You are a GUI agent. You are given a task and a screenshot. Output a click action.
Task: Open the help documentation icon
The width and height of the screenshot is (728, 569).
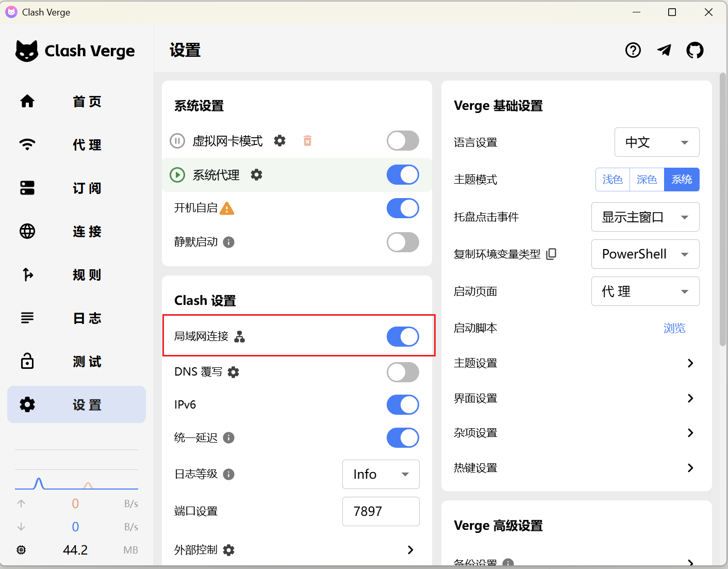point(633,50)
